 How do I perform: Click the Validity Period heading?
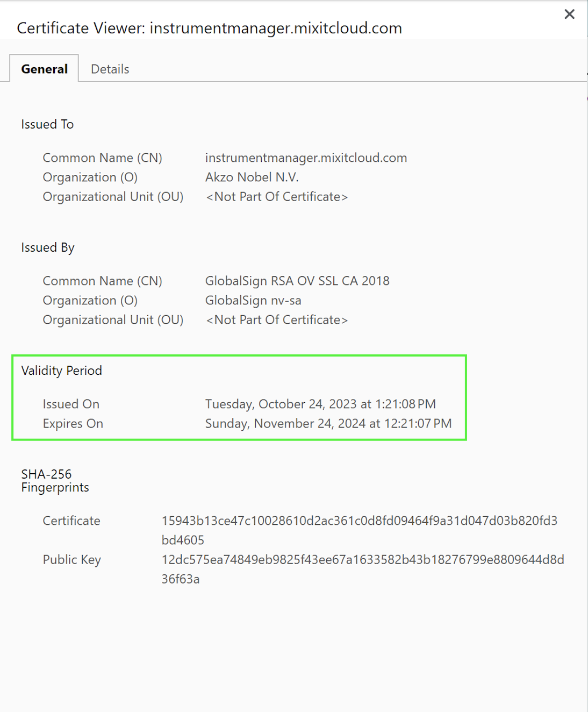coord(61,371)
